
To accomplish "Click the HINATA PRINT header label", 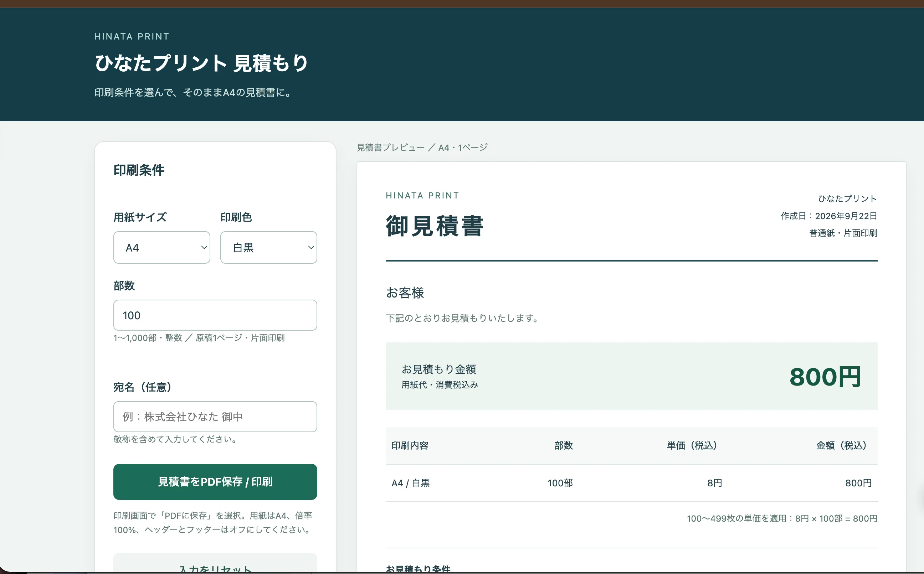I will pos(132,36).
